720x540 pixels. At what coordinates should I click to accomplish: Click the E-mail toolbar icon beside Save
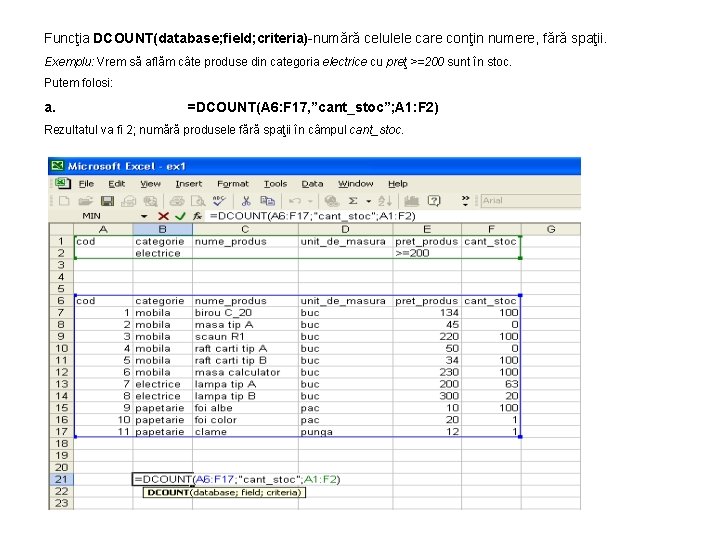click(x=129, y=201)
